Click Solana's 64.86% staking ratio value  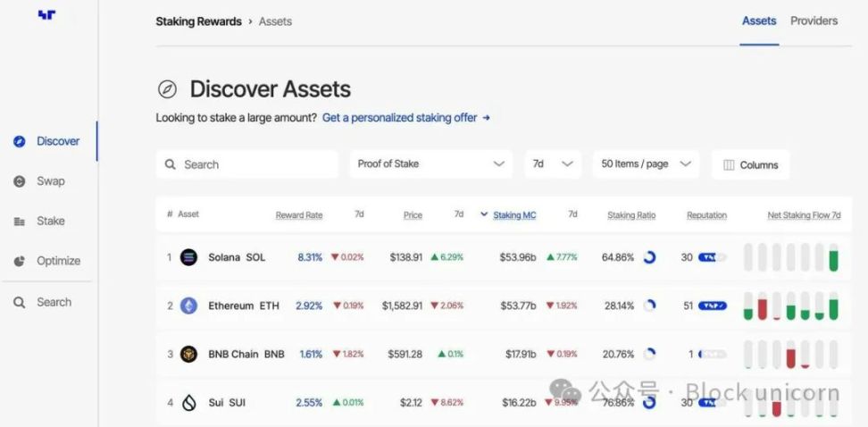click(618, 257)
